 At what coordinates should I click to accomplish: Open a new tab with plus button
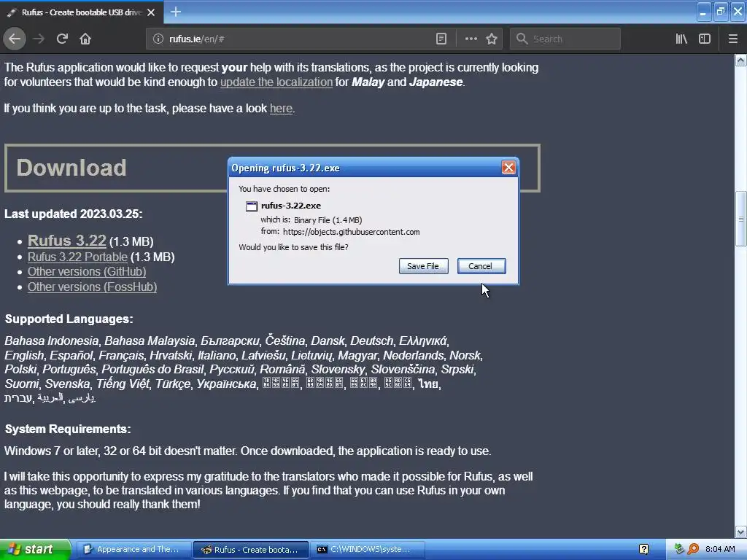pos(175,12)
